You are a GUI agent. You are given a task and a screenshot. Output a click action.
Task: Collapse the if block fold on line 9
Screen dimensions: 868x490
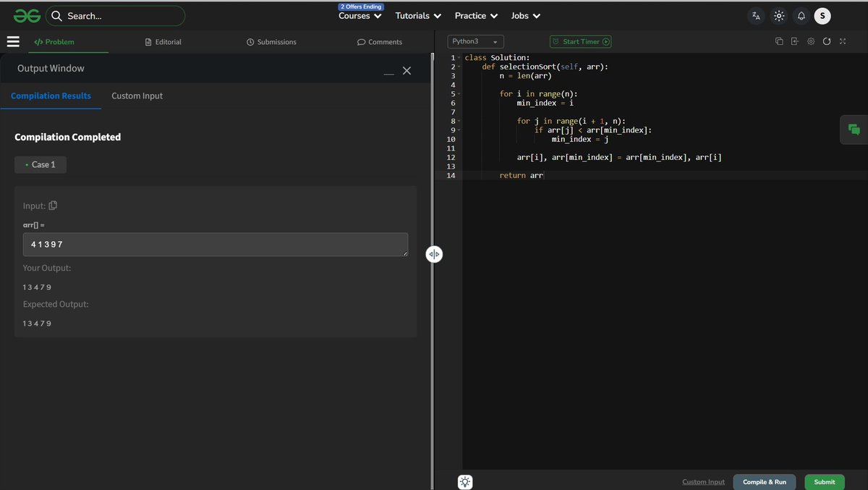pos(459,130)
